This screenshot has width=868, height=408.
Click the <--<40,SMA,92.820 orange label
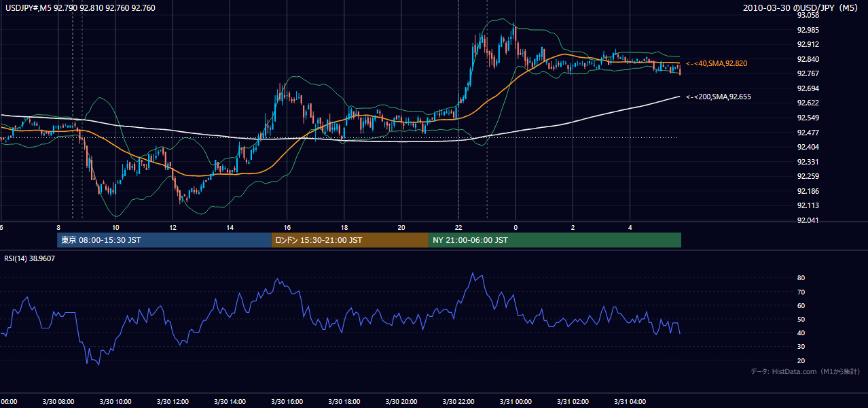717,63
